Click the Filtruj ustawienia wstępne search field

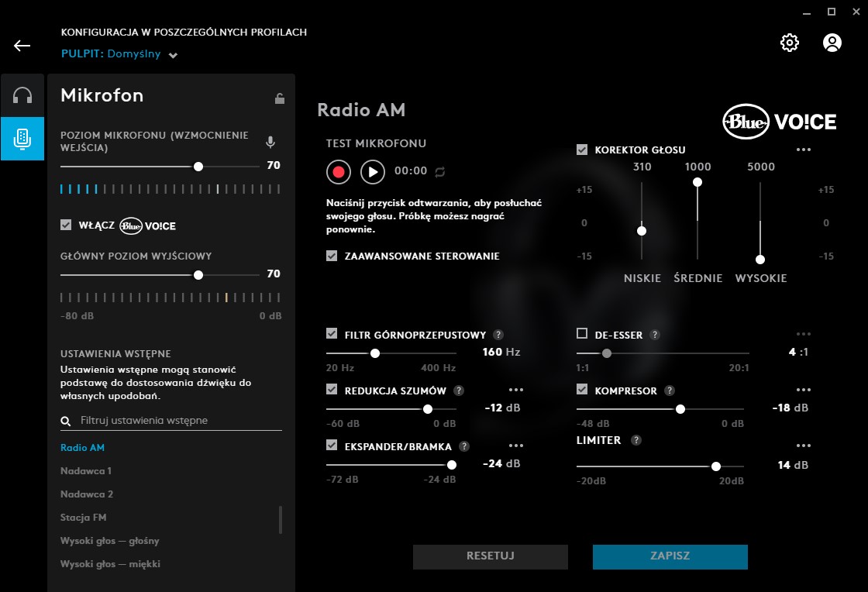pyautogui.click(x=178, y=421)
